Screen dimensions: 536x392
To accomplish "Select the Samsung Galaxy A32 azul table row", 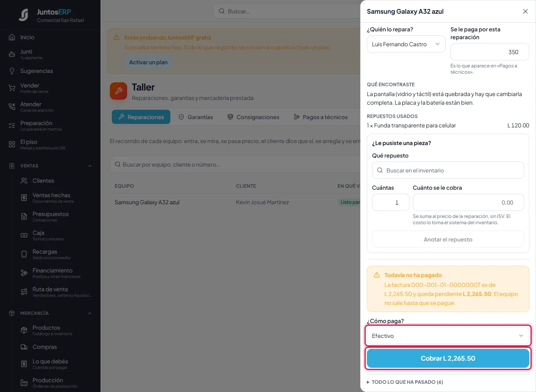I will click(x=235, y=202).
